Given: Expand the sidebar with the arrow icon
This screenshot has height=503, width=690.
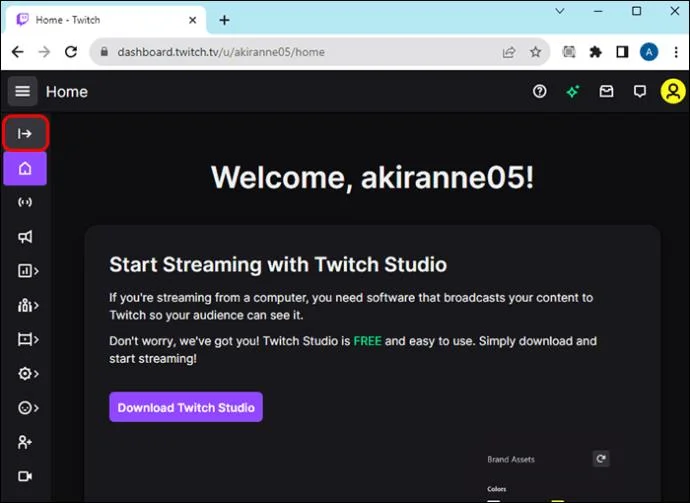Looking at the screenshot, I should tap(25, 133).
